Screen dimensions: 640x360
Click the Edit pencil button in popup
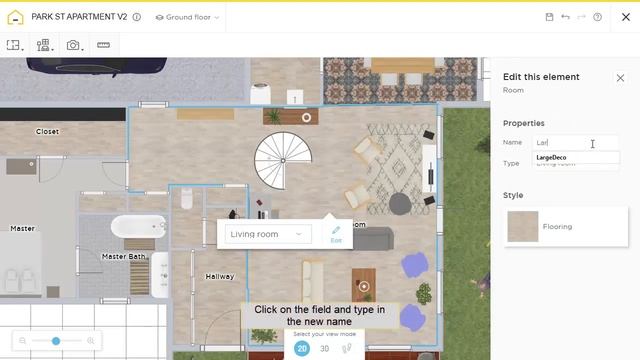[x=336, y=235]
